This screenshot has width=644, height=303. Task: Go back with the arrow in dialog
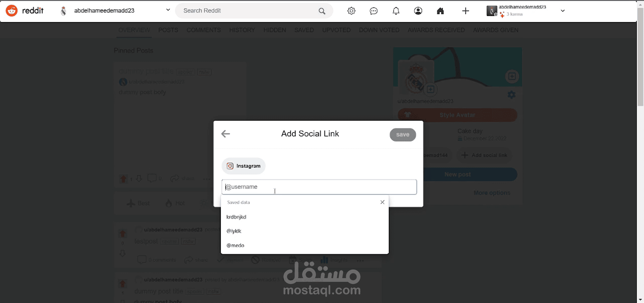tap(226, 134)
